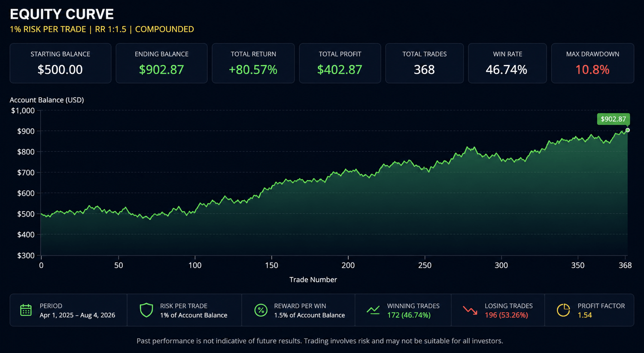Click the calendar icon beside Period

(26, 310)
